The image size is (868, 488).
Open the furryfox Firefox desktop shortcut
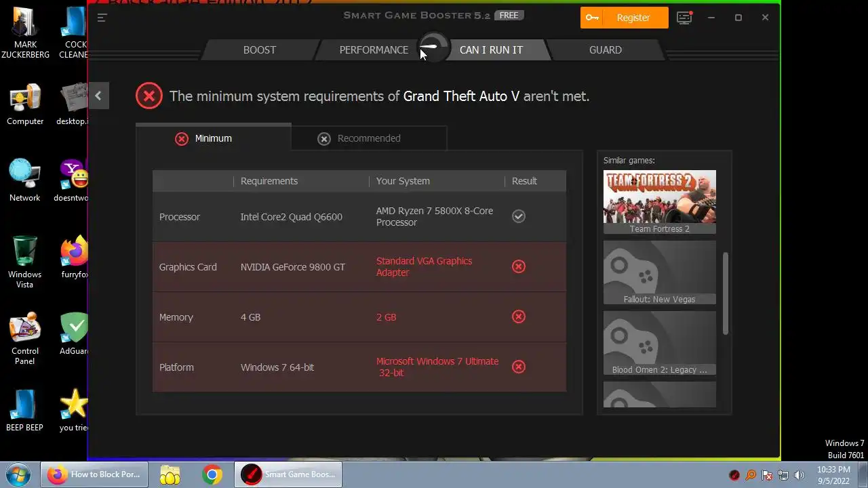74,257
